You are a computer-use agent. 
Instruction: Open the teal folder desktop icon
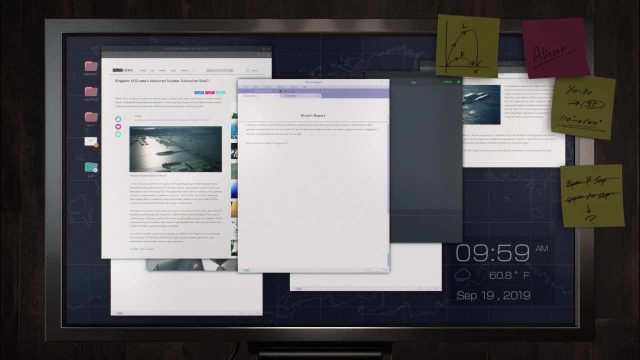pyautogui.click(x=91, y=167)
